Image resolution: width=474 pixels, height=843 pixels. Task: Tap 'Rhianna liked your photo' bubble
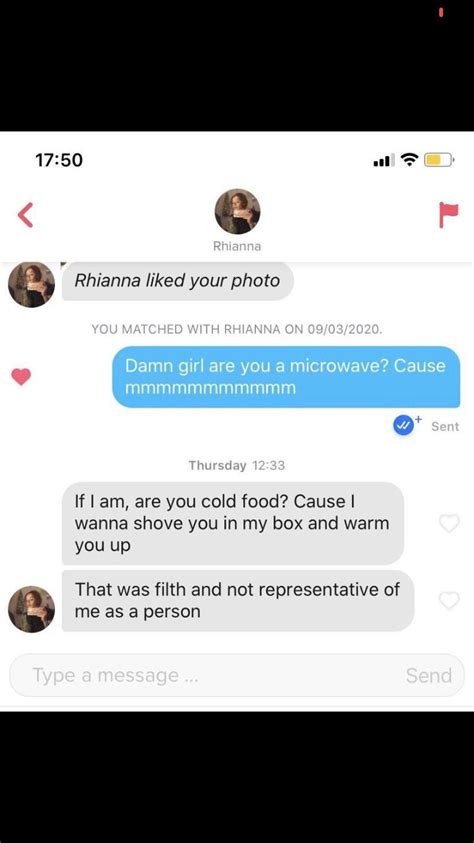[x=178, y=281]
